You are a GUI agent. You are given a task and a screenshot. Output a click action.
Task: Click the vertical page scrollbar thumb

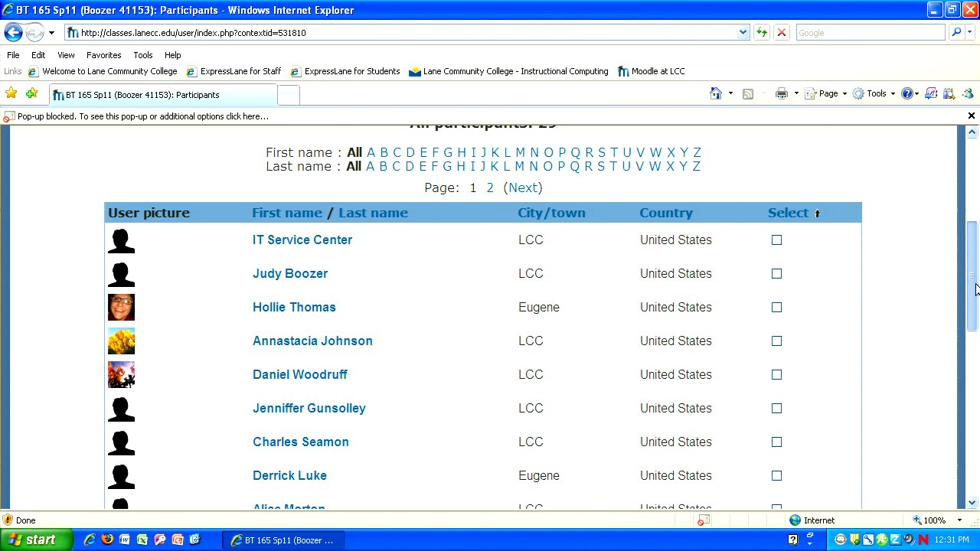(x=972, y=275)
